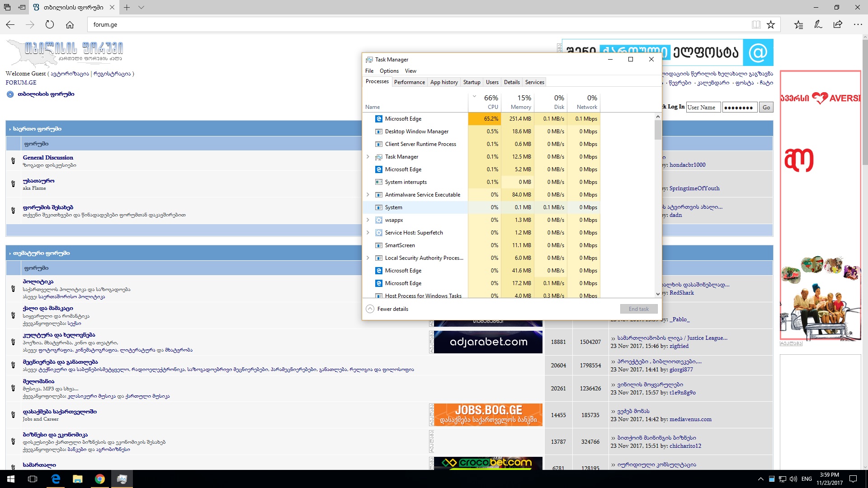Switch to the Services tab
Screen dimensions: 868x488
(x=535, y=82)
